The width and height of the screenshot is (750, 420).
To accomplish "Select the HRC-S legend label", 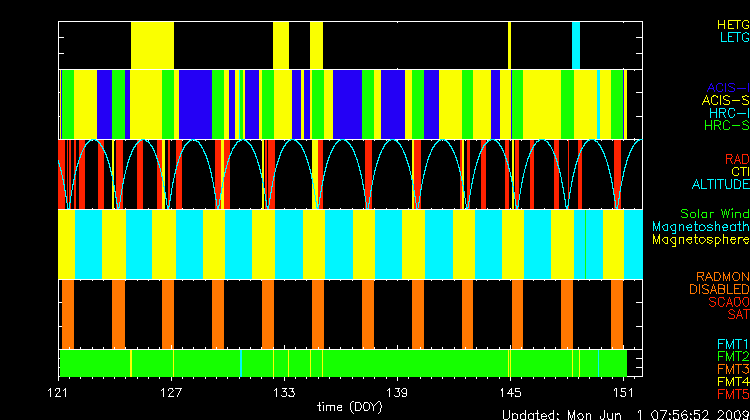I will coord(725,126).
